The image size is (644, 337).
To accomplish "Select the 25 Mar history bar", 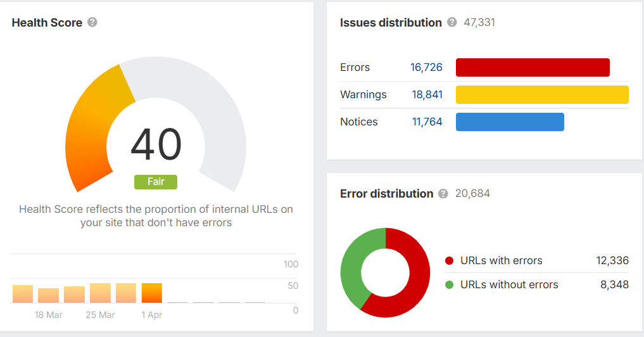I will [100, 293].
